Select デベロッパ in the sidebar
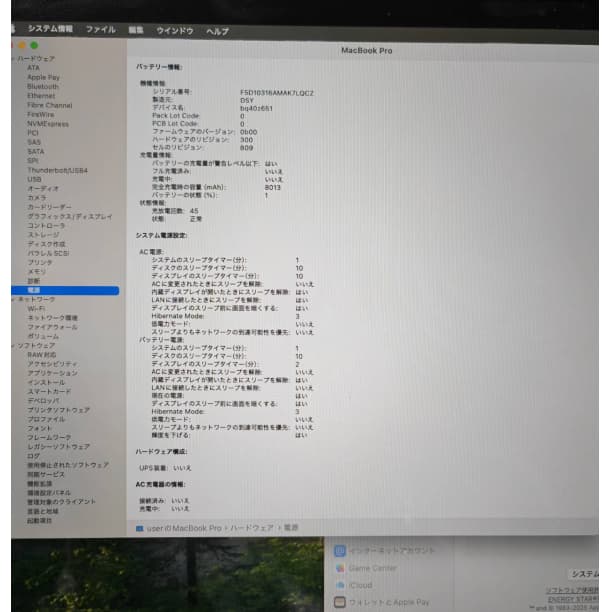 point(43,401)
